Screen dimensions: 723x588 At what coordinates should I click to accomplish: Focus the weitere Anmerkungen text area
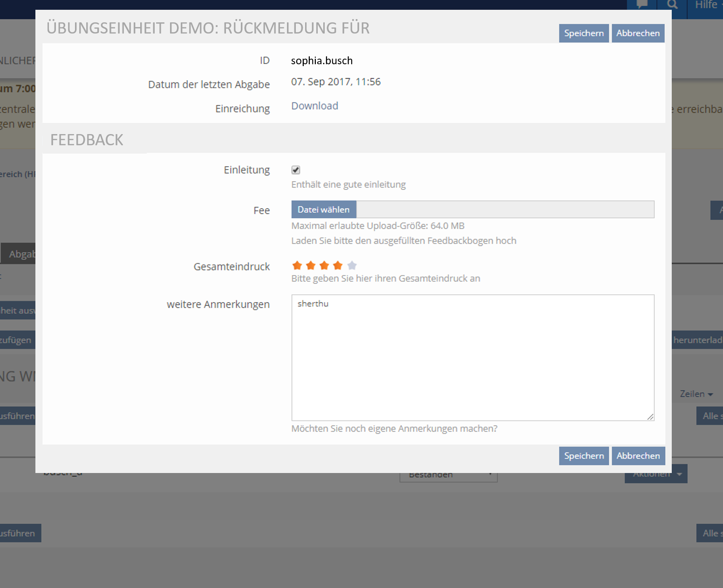(472, 358)
